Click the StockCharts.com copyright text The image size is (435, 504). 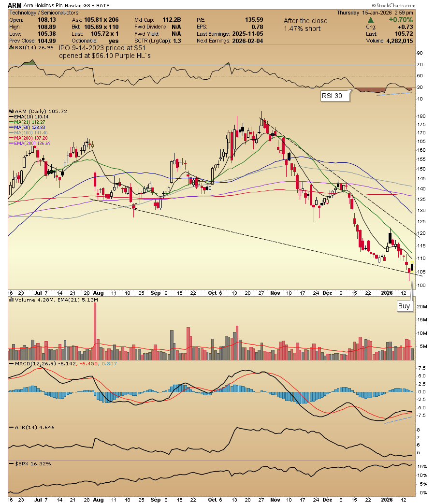(x=393, y=5)
